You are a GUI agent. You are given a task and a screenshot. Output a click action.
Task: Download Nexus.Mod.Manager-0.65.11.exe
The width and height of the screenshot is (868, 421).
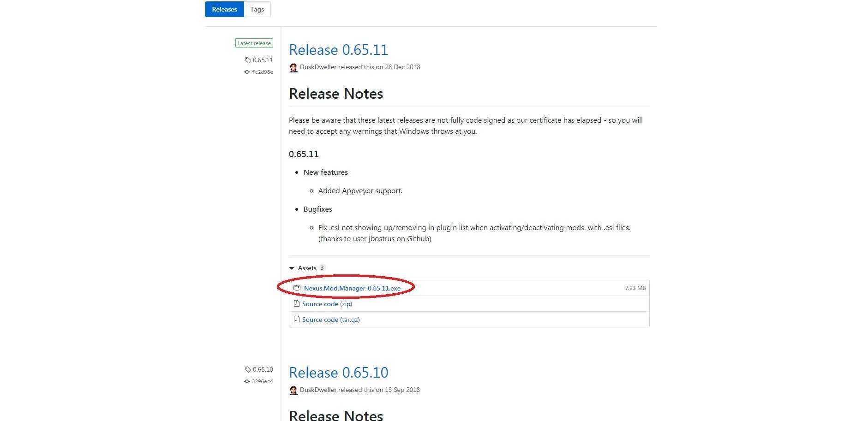pyautogui.click(x=352, y=288)
